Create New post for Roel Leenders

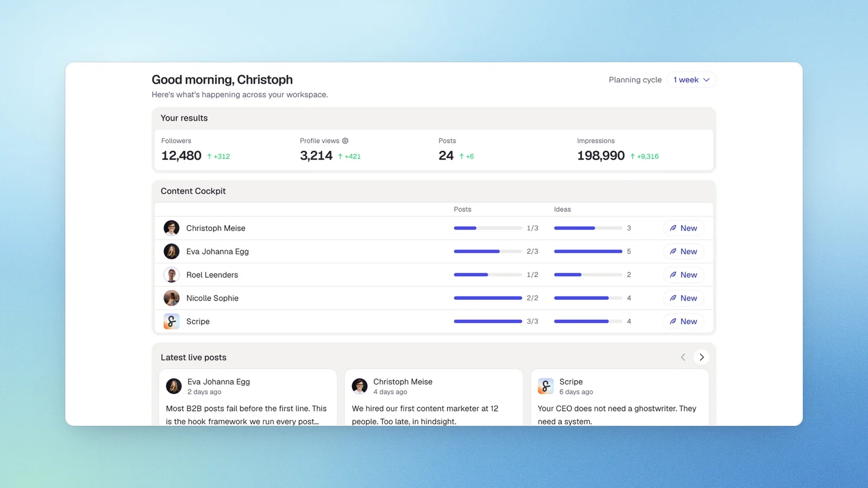(x=684, y=275)
